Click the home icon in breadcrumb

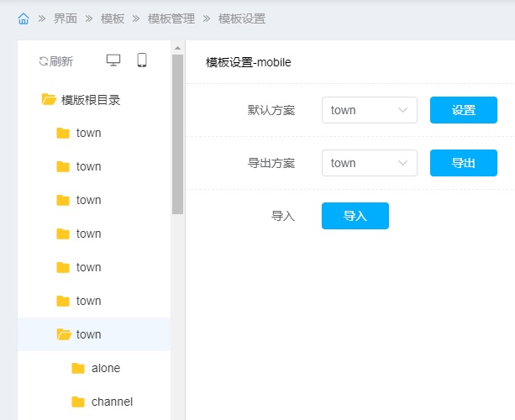point(24,18)
